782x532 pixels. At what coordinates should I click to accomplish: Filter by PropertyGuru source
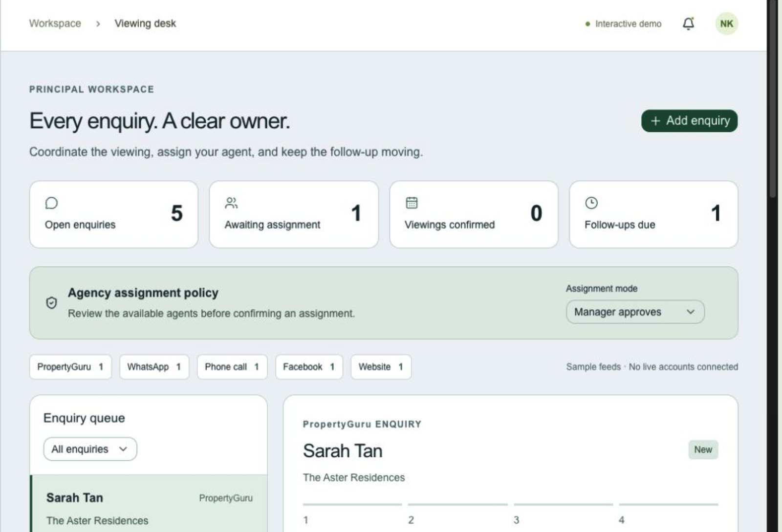[x=70, y=367]
